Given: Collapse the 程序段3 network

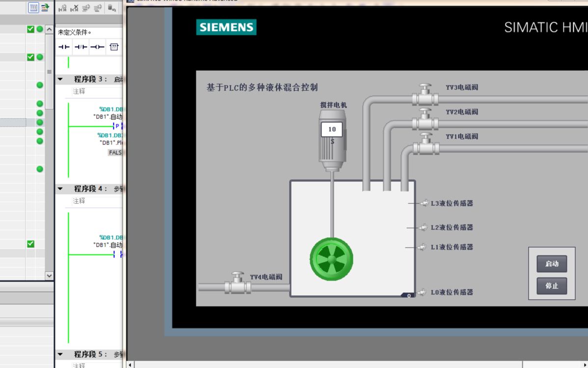Looking at the screenshot, I should [x=60, y=79].
